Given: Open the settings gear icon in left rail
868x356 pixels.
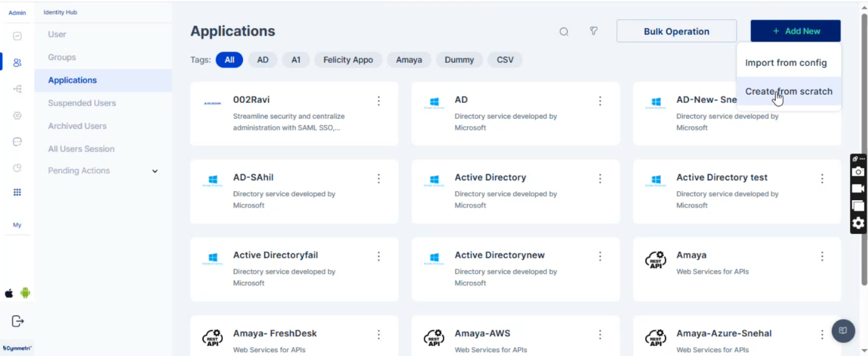Looking at the screenshot, I should pyautogui.click(x=17, y=115).
